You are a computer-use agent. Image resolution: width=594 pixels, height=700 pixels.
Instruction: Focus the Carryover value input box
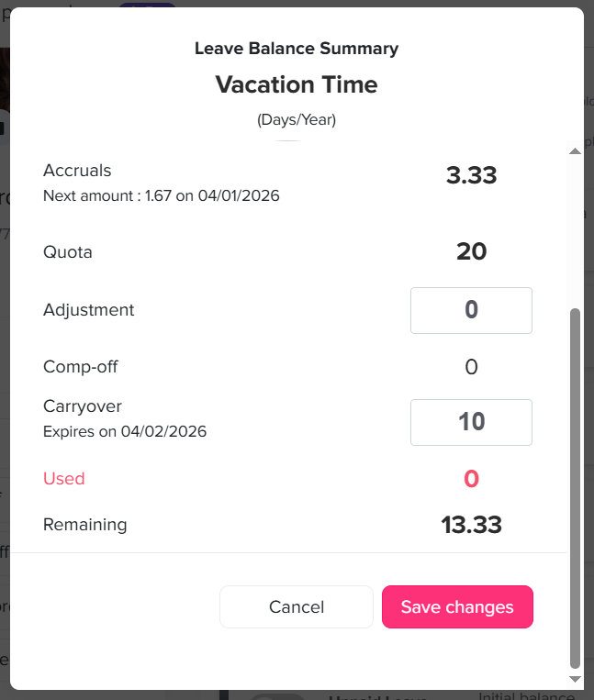click(x=471, y=422)
